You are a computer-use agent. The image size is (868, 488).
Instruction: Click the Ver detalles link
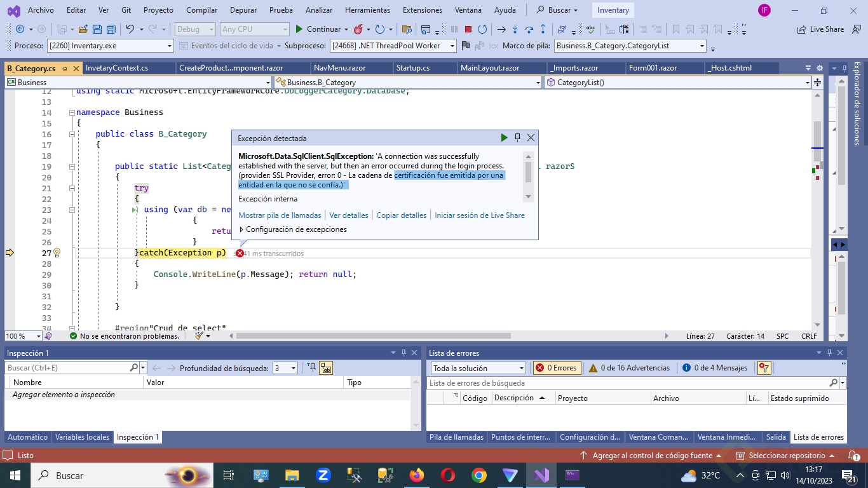tap(349, 215)
